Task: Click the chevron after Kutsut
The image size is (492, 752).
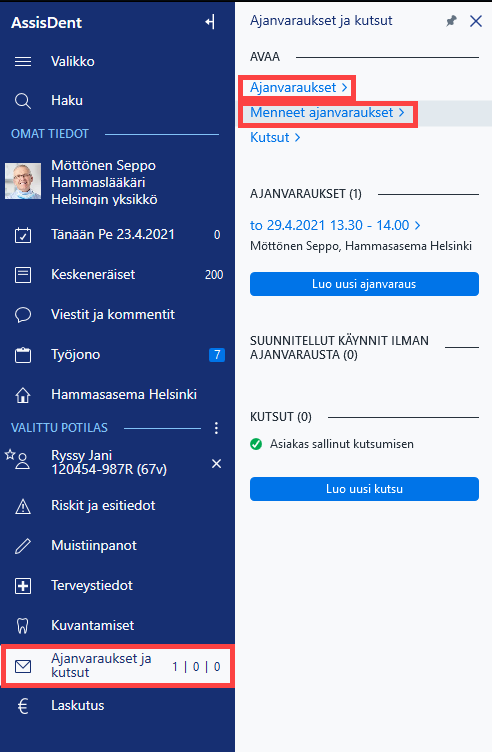Action: (297, 138)
